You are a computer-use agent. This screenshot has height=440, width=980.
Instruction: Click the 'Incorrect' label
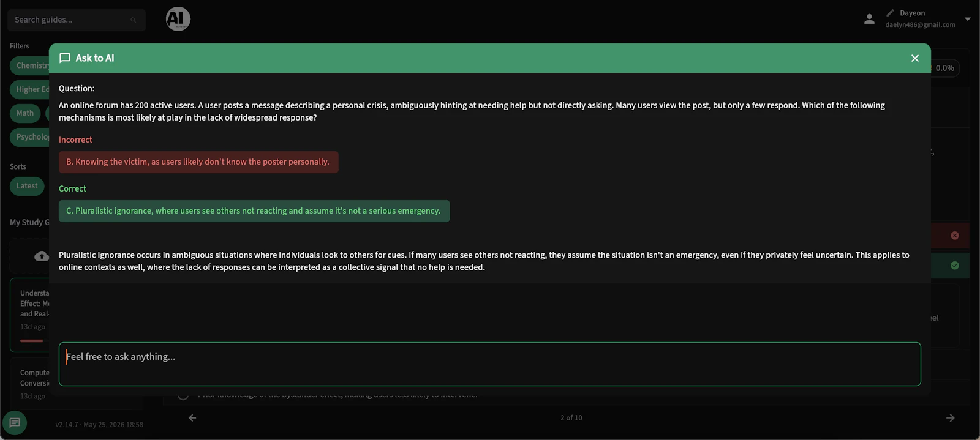coord(75,140)
